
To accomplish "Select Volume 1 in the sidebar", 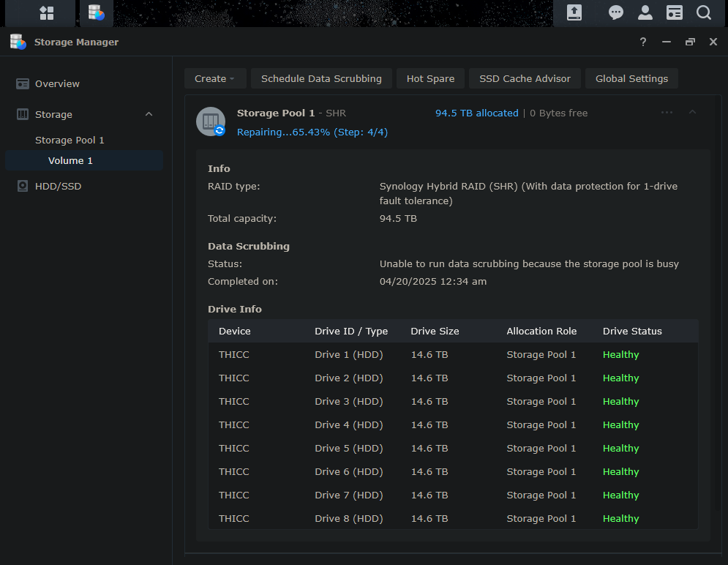I will click(x=70, y=160).
